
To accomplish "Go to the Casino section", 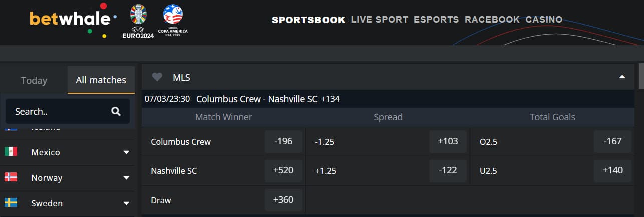I will (x=544, y=20).
